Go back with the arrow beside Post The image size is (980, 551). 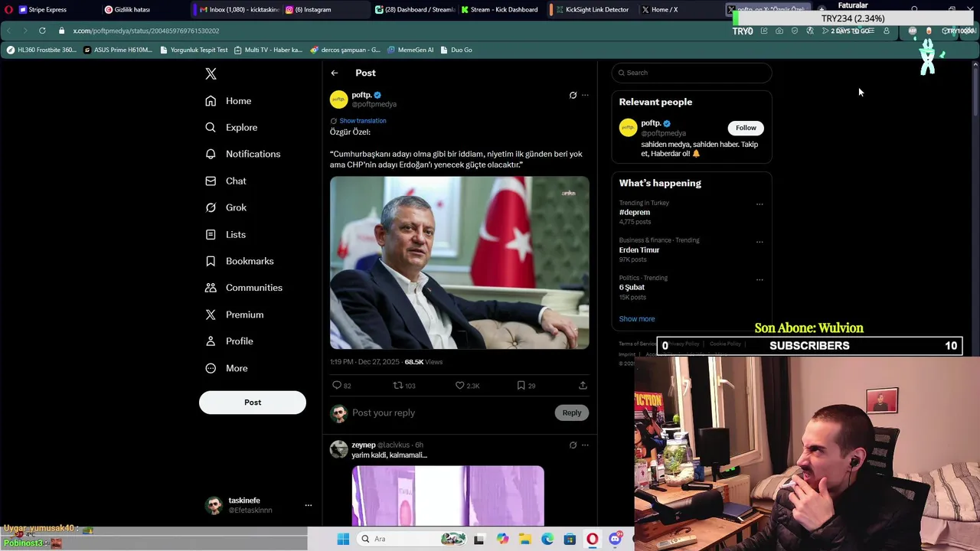coord(335,73)
